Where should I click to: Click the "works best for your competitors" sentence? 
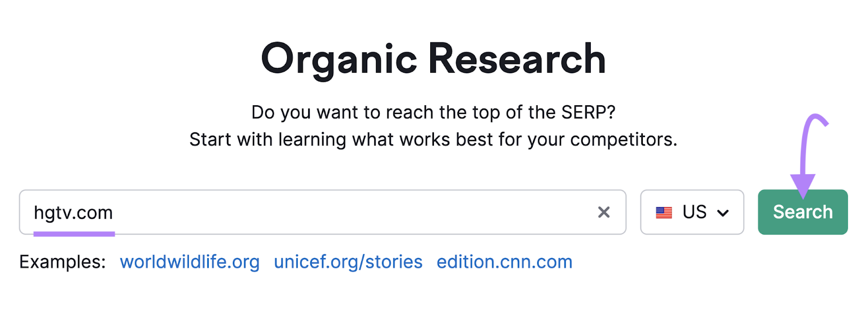[x=433, y=139]
